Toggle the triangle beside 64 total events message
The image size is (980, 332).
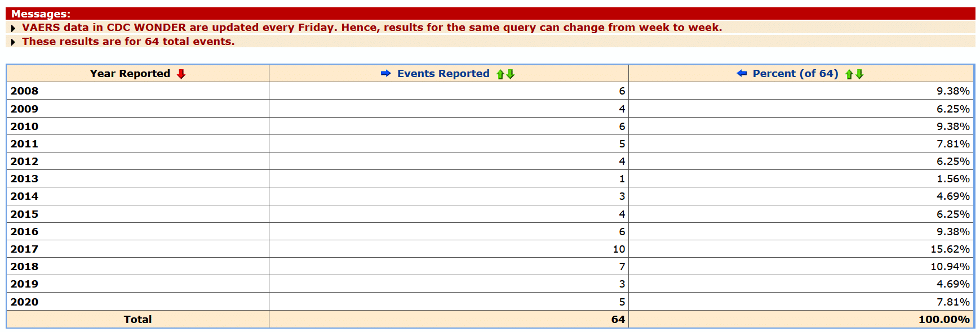tap(13, 42)
